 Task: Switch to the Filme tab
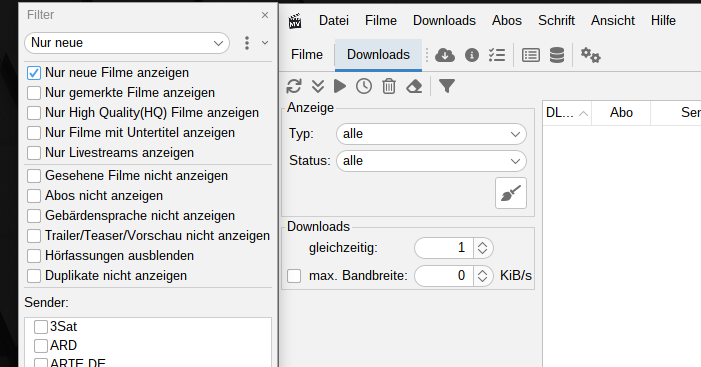pos(307,55)
